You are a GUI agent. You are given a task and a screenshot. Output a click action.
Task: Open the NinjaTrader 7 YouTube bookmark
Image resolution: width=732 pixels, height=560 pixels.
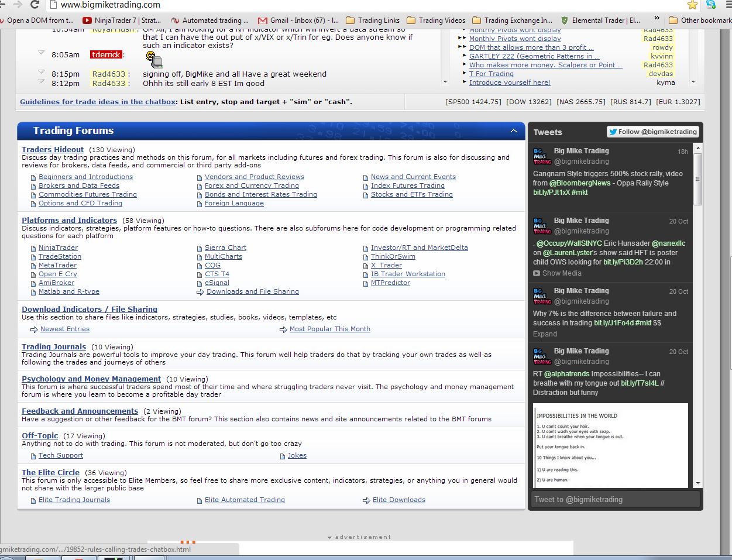(x=121, y=20)
